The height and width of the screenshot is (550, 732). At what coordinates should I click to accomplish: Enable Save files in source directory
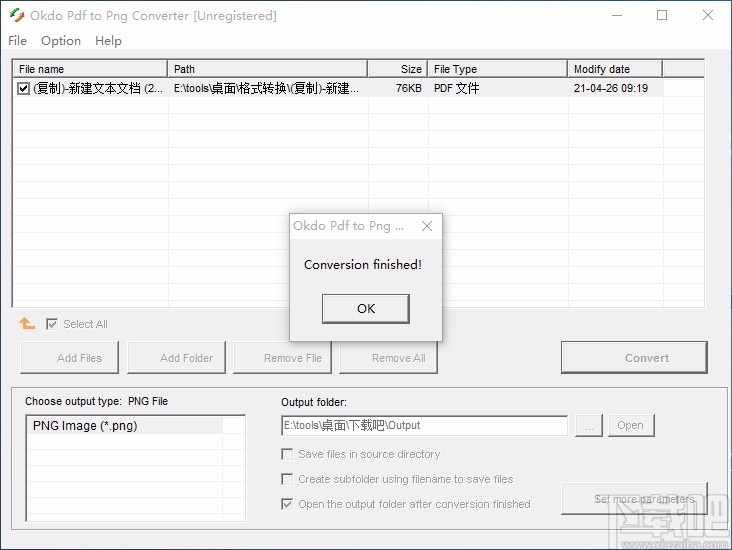(287, 454)
